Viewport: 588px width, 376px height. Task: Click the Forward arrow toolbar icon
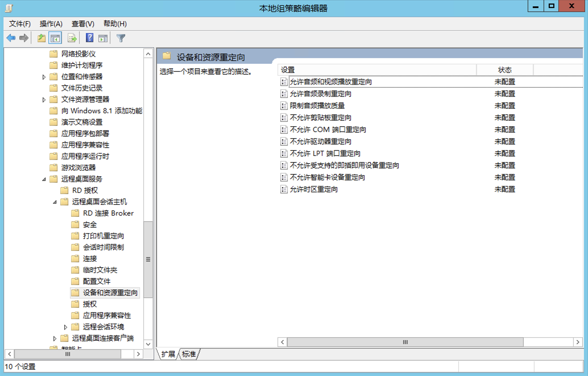[24, 38]
